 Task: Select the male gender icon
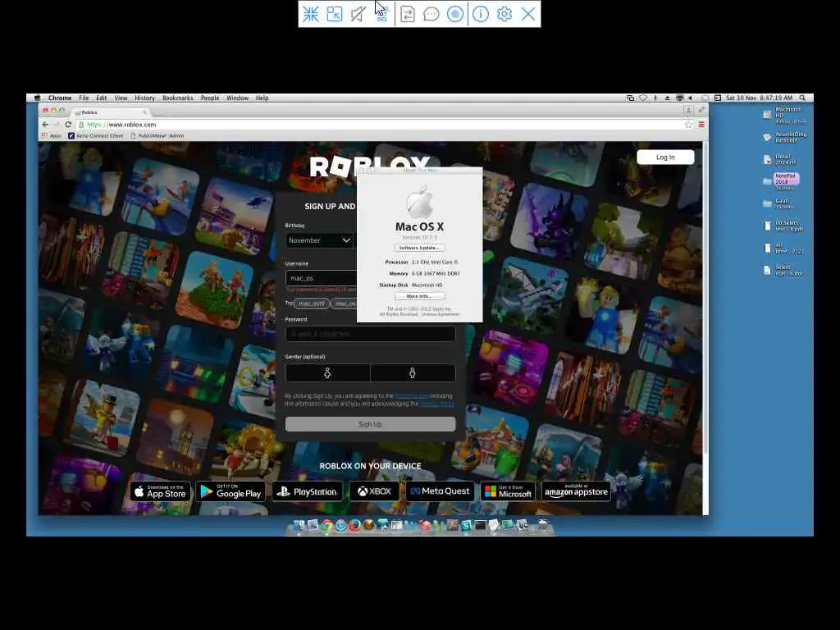click(x=413, y=373)
